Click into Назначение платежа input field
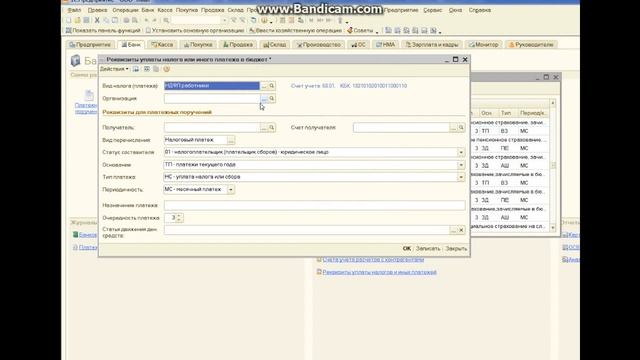Image resolution: width=640 pixels, height=360 pixels. (314, 205)
